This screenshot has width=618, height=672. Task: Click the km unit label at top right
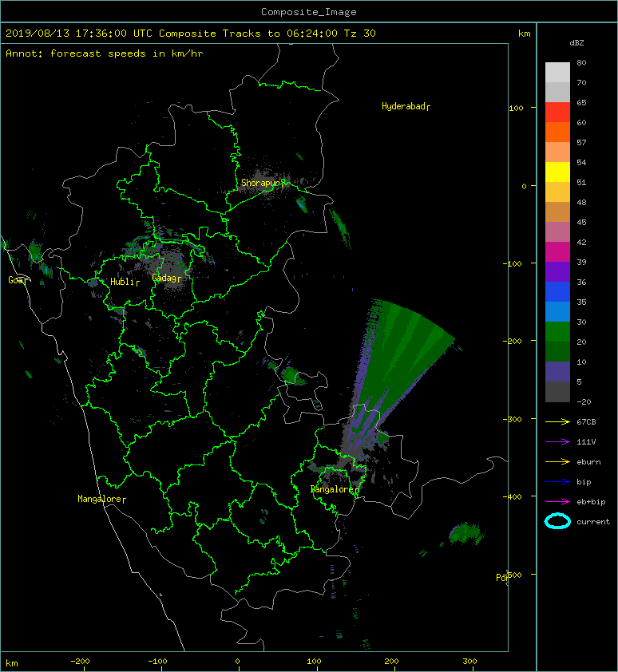point(524,34)
